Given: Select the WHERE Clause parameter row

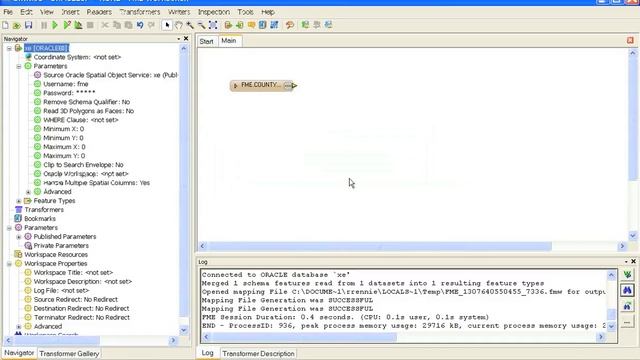Looking at the screenshot, I should [x=81, y=120].
